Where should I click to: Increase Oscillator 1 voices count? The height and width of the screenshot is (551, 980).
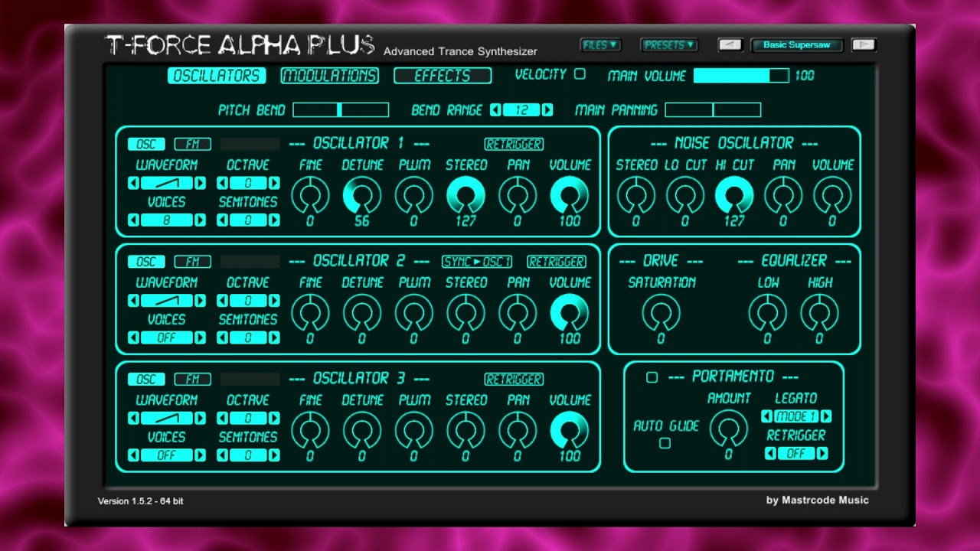pyautogui.click(x=200, y=220)
